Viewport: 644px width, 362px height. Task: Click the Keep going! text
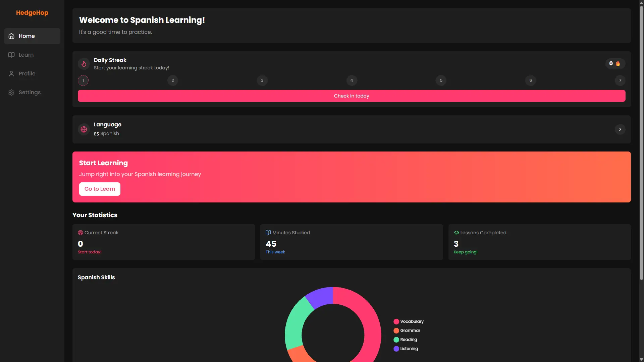[x=466, y=252]
